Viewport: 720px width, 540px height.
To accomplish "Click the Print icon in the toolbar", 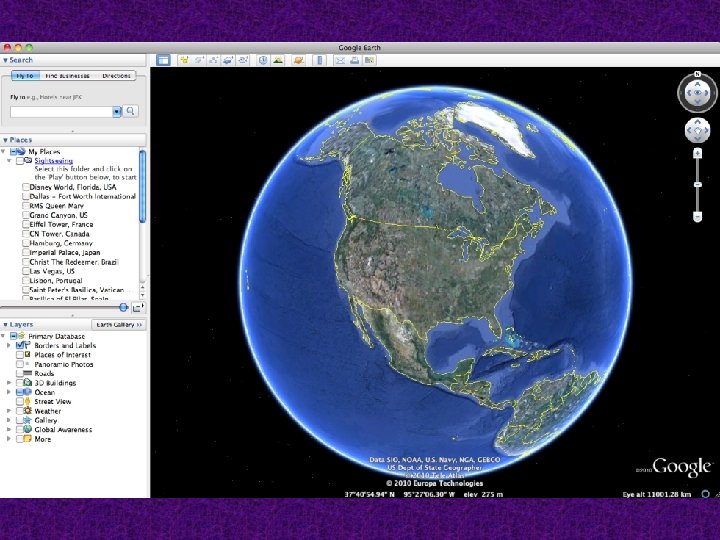I will point(354,60).
